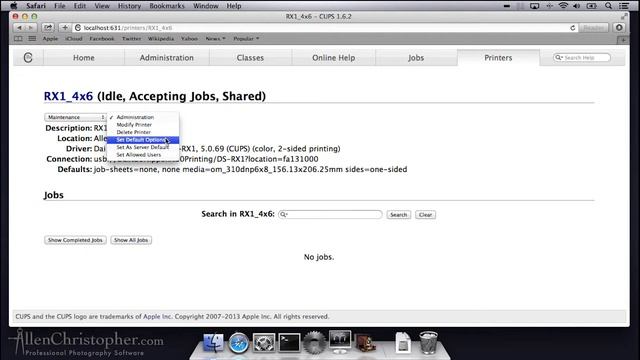Click the CUPS logo icon
This screenshot has height=360, width=640.
(x=28, y=58)
